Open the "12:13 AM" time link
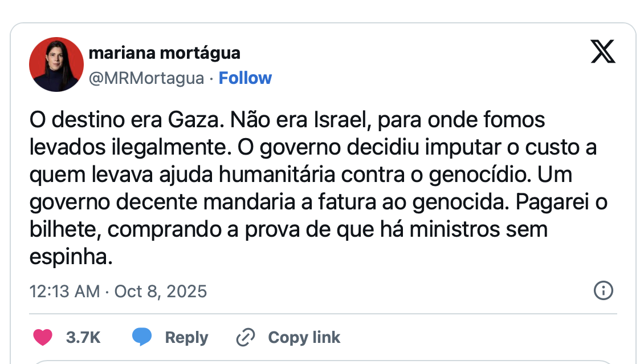 [x=64, y=292]
